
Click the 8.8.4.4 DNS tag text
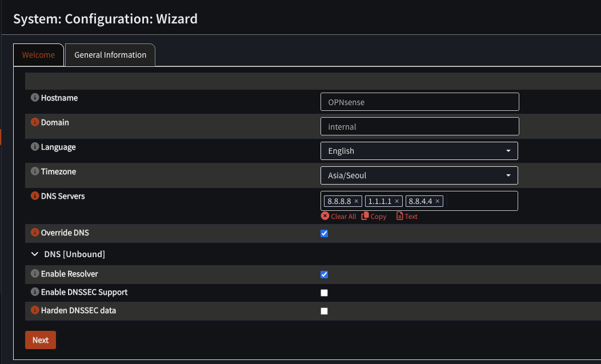tap(420, 201)
